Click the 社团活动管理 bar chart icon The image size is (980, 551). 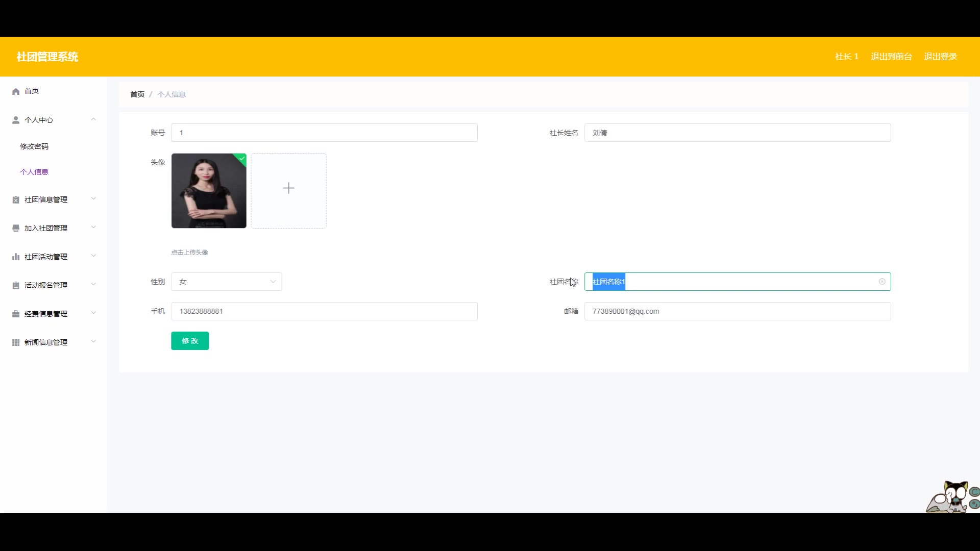(x=16, y=257)
